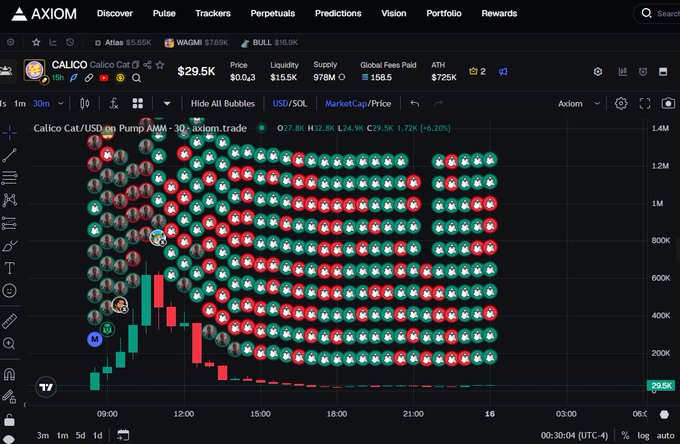Open the CALICO website link icon
The height and width of the screenshot is (444, 680).
pos(88,78)
